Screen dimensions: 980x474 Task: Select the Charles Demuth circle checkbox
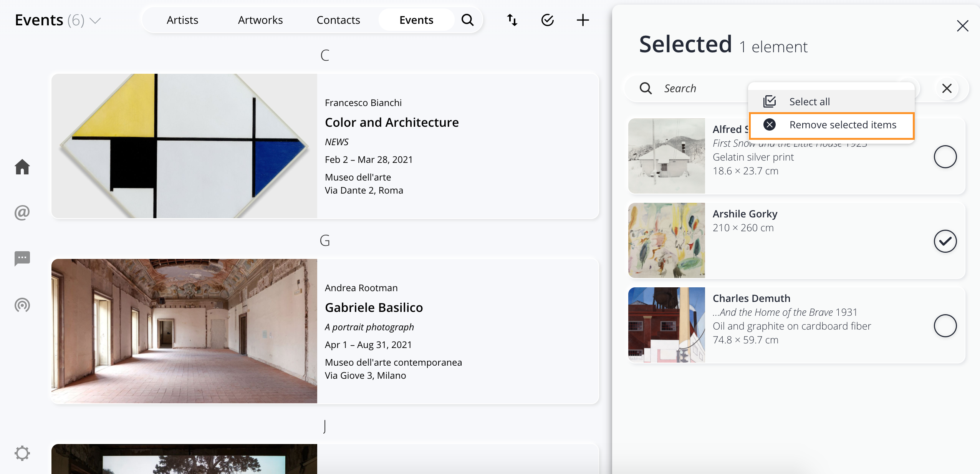[945, 326]
